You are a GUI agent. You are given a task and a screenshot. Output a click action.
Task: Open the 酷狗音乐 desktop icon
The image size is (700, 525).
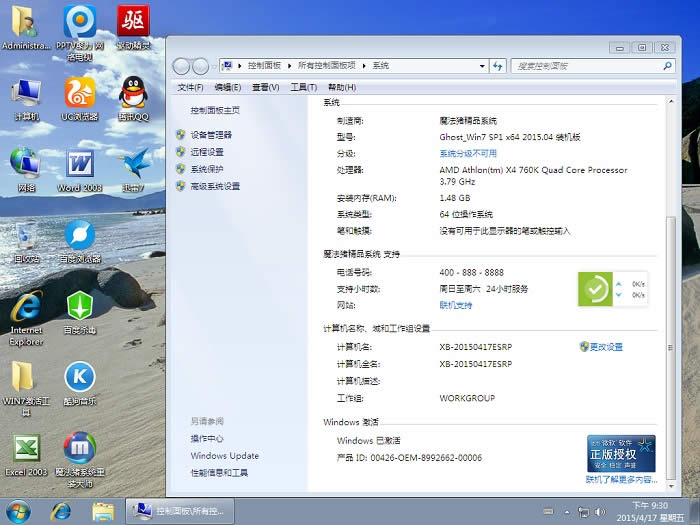pos(79,378)
